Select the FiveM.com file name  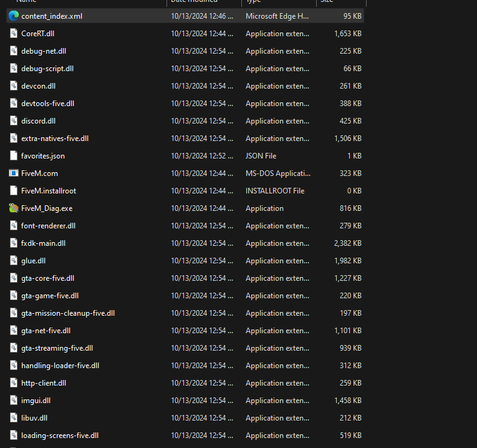39,173
